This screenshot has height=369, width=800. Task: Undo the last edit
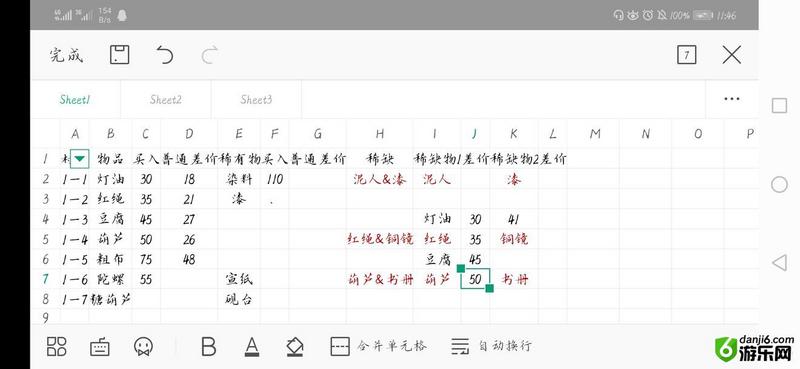coord(165,55)
